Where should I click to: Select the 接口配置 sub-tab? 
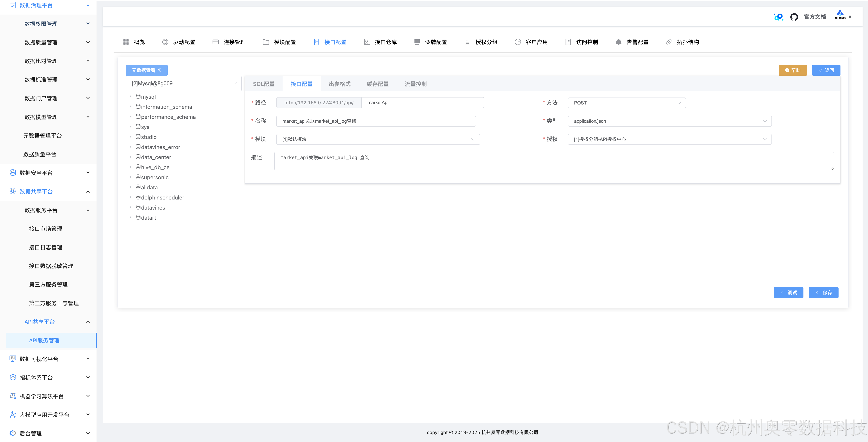pyautogui.click(x=302, y=84)
